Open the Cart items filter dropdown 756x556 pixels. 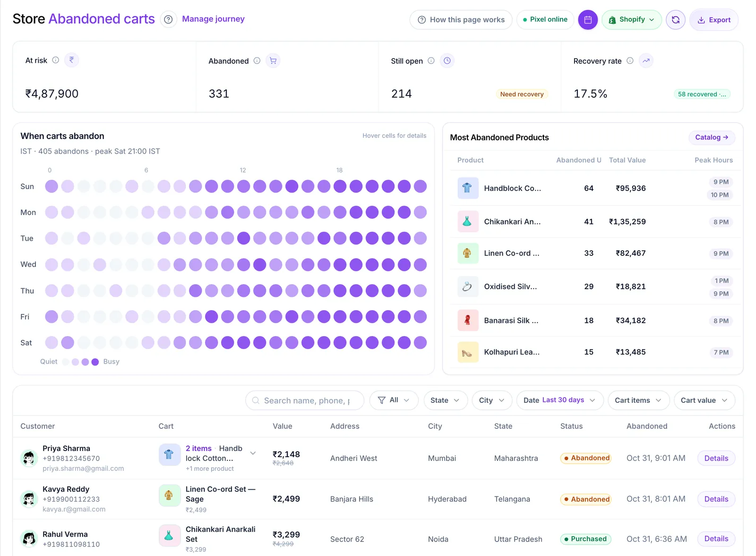639,400
